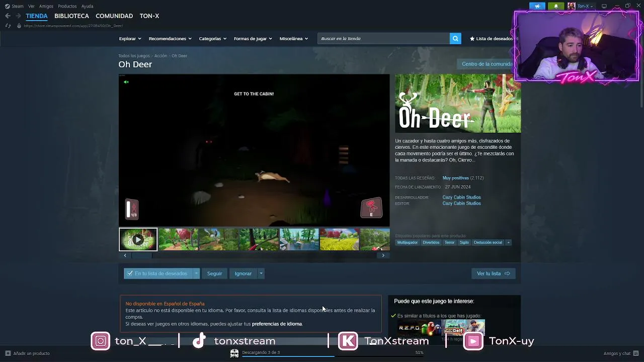Open the Formas de jugar dropdown
This screenshot has width=644, height=362.
click(x=253, y=39)
